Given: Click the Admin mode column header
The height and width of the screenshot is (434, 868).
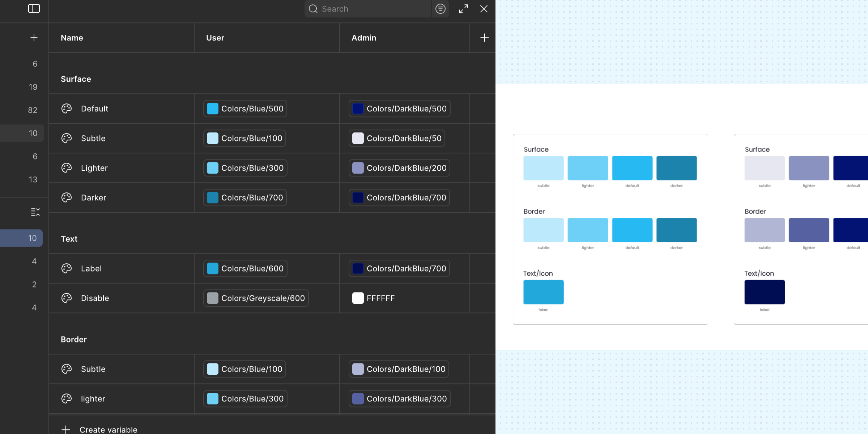Looking at the screenshot, I should pyautogui.click(x=364, y=38).
